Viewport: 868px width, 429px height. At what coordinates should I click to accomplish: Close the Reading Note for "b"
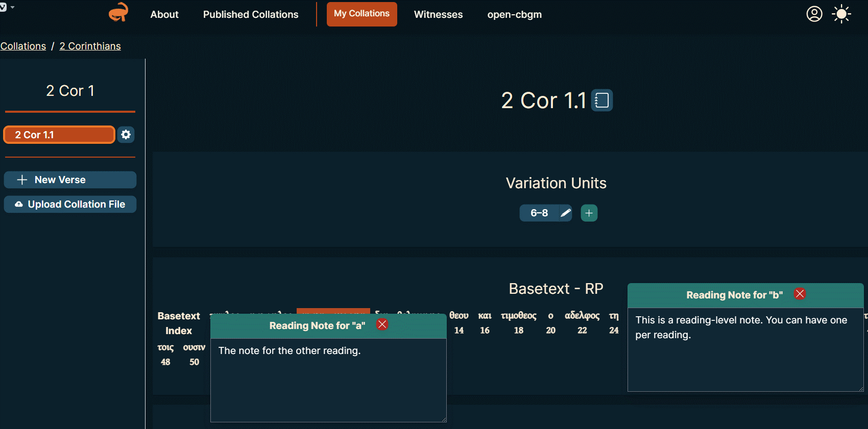[800, 294]
